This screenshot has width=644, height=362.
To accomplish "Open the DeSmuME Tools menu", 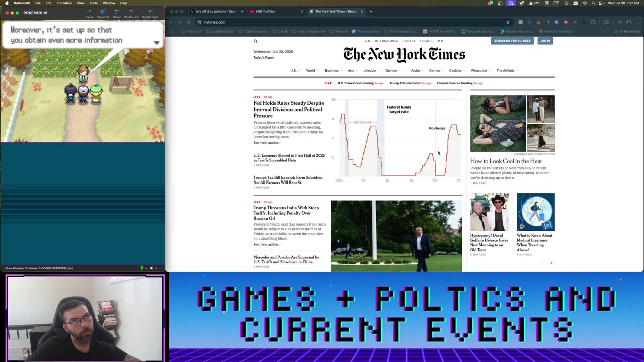I will pos(94,3).
